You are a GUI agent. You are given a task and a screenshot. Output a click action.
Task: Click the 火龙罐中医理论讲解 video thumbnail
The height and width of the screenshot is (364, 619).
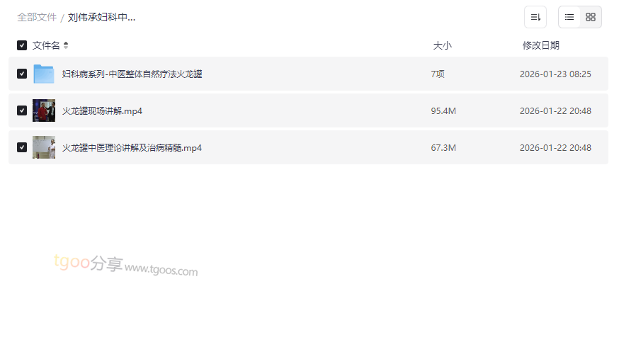pos(44,147)
